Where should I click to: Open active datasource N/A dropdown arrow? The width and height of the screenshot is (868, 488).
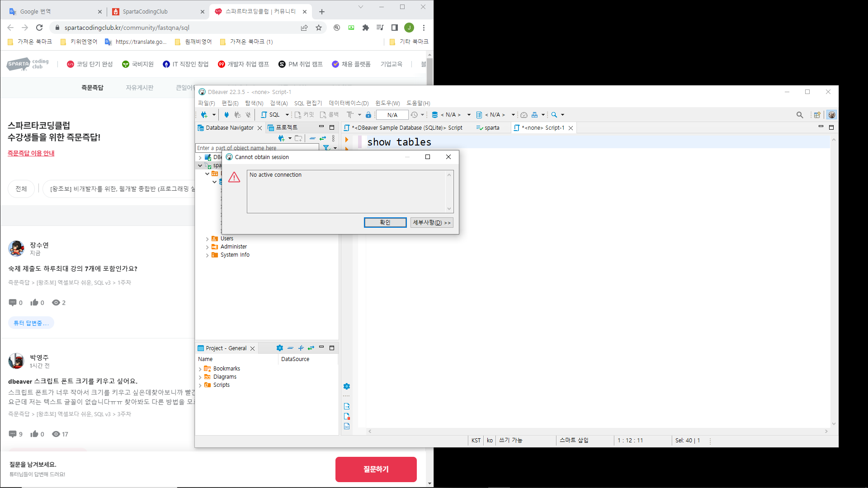(469, 115)
